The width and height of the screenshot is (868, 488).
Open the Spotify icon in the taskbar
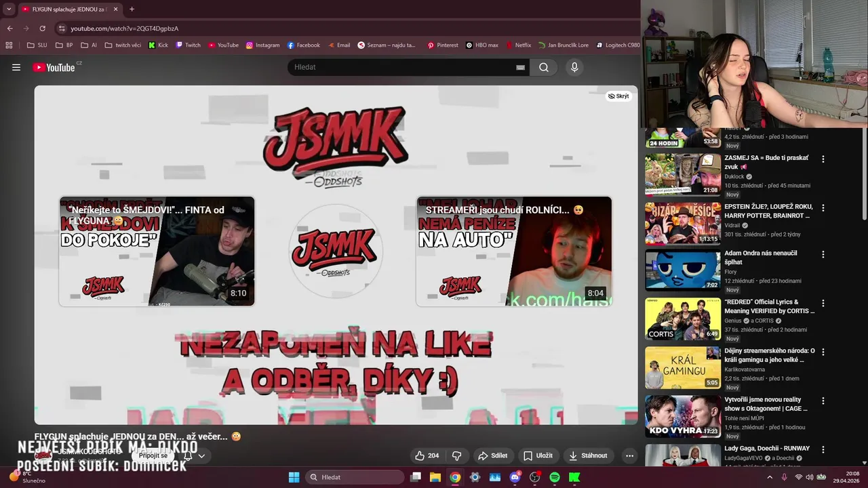[x=555, y=477]
